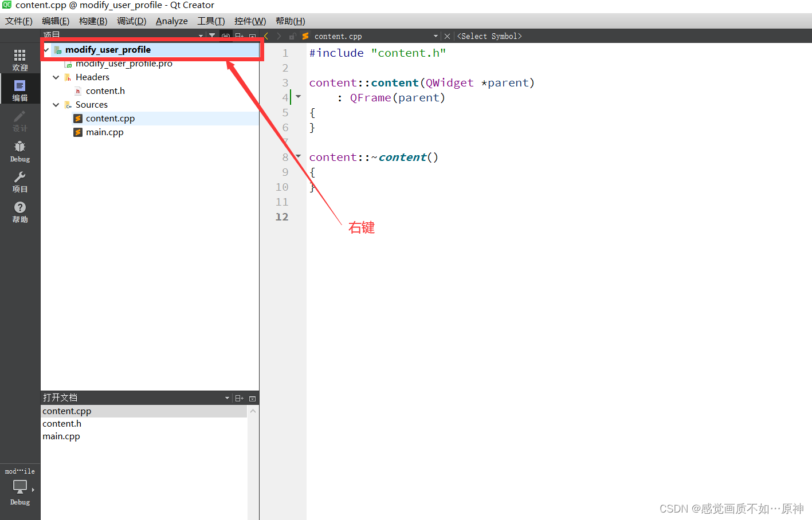Open the kit selector showing mod…ile Debug
The width and height of the screenshot is (812, 520).
(x=20, y=487)
